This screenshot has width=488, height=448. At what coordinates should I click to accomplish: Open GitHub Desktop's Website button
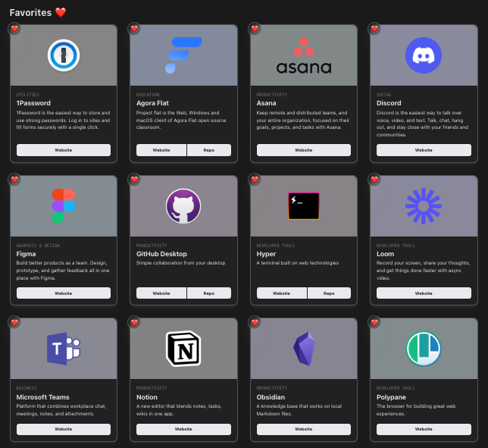coord(161,293)
